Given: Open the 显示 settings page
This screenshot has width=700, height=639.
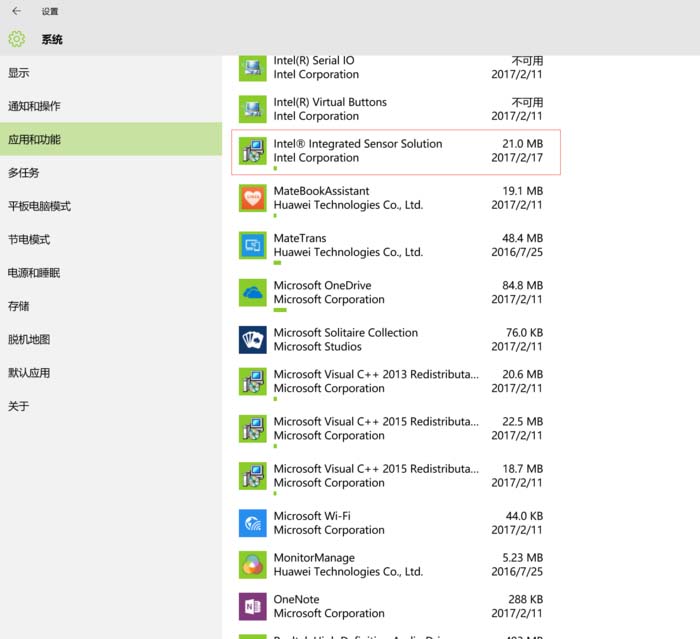Looking at the screenshot, I should click(111, 73).
